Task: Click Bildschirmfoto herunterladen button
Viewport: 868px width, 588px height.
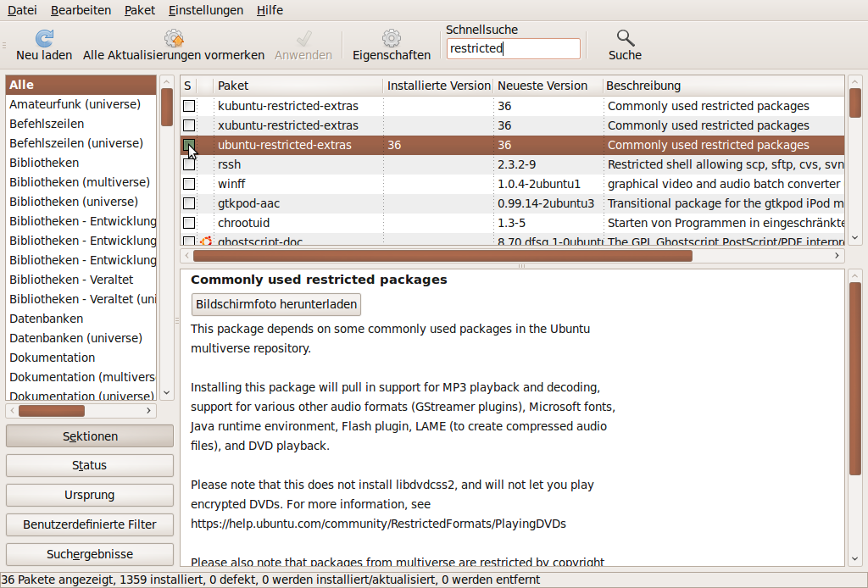Action: [276, 304]
